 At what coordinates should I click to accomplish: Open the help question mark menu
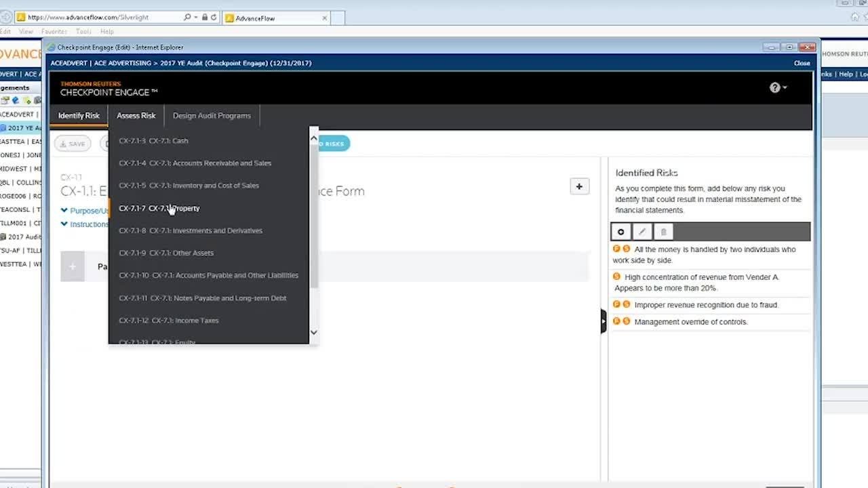point(777,87)
